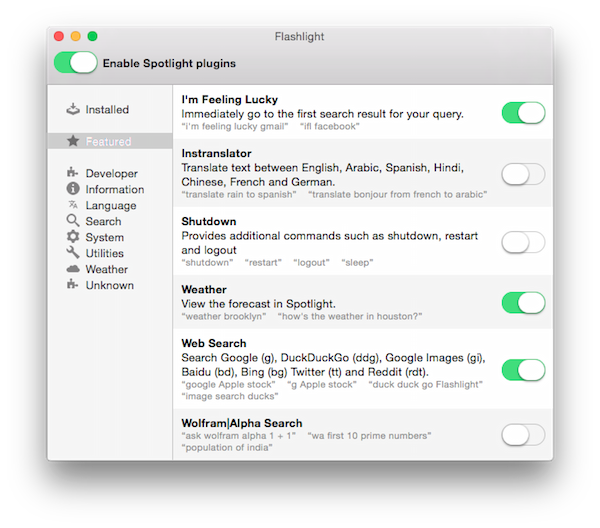Enable the Instranslator plugin switch
The width and height of the screenshot is (600, 528).
[x=523, y=174]
